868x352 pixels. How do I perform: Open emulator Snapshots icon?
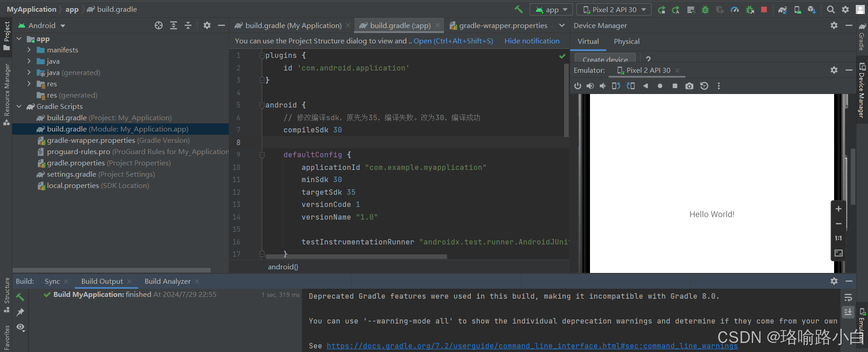tap(704, 86)
